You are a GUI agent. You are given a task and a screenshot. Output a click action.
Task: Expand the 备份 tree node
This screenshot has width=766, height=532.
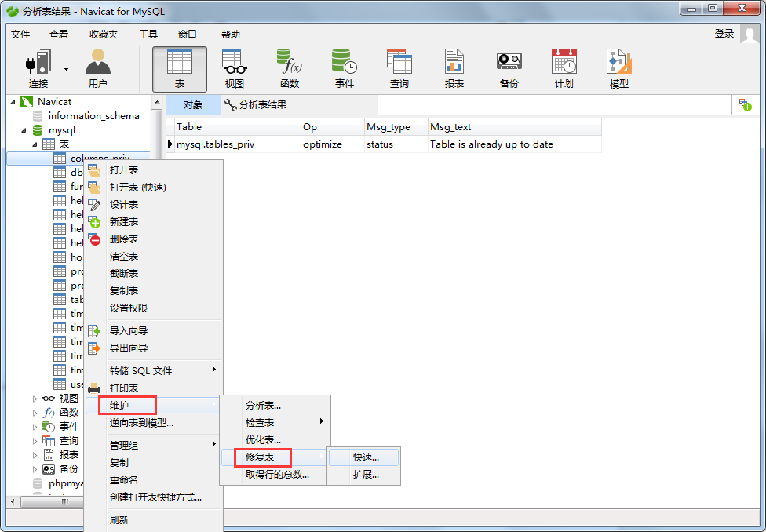click(x=35, y=469)
